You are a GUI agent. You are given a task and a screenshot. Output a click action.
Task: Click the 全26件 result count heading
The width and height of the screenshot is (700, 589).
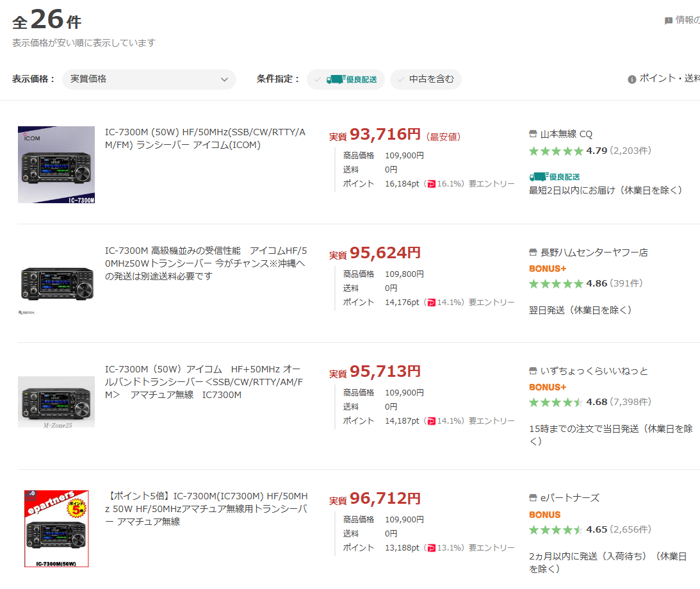(47, 20)
